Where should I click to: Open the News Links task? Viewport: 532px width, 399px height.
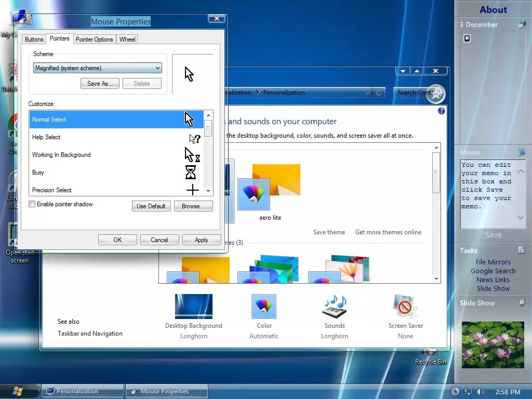(x=493, y=280)
